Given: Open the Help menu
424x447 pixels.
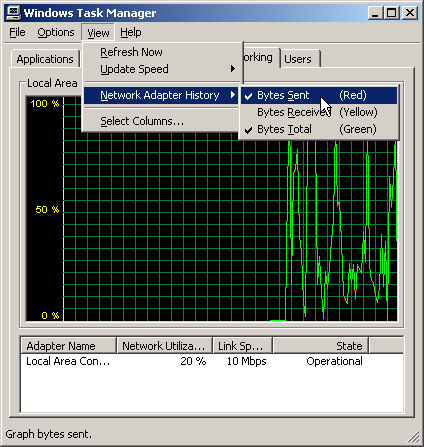Looking at the screenshot, I should click(x=131, y=32).
